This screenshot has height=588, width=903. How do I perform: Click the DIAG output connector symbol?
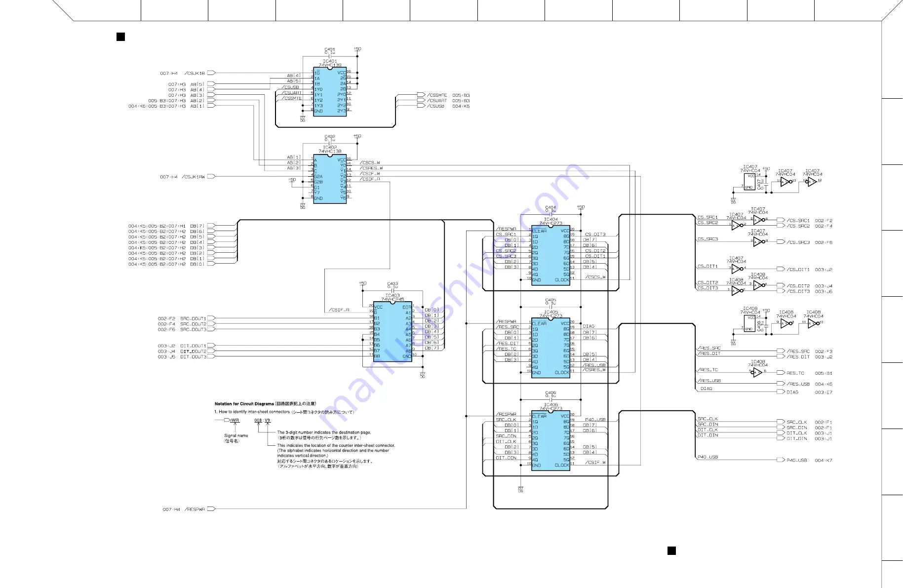781,392
